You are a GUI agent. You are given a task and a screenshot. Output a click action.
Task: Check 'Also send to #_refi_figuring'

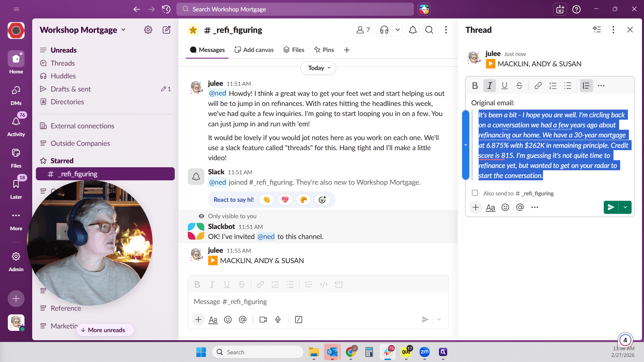475,193
